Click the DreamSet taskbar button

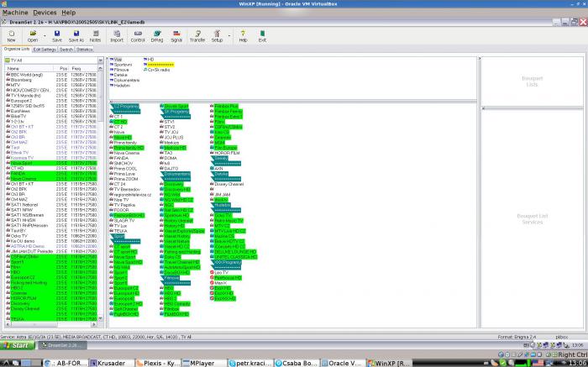click(x=62, y=345)
